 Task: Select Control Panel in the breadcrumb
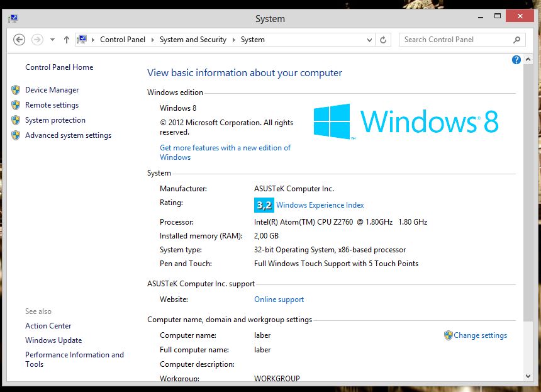click(123, 40)
